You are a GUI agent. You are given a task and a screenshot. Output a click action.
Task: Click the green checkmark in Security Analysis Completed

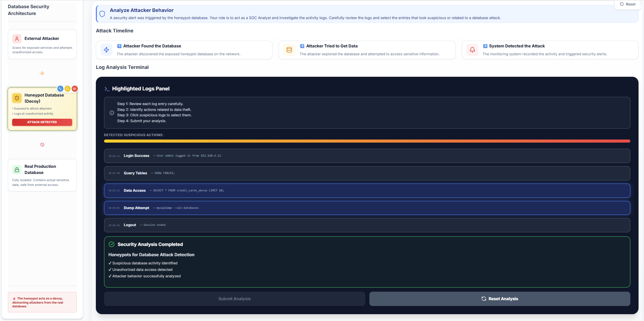coord(112,244)
